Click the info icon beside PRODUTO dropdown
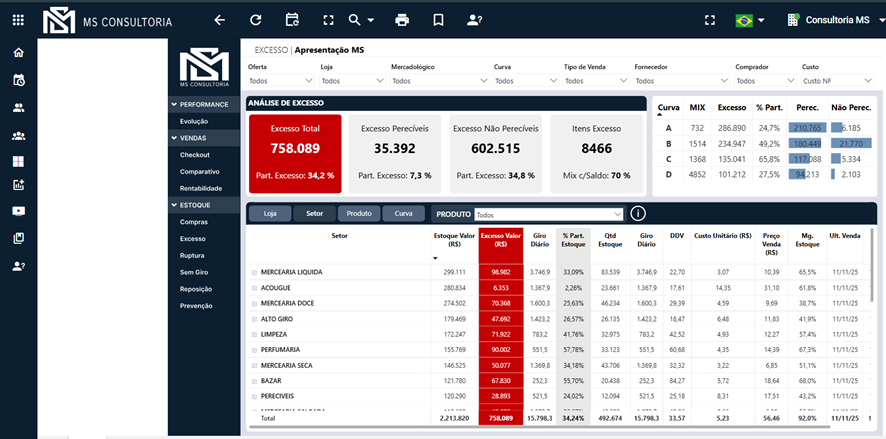The image size is (886, 439). coord(638,213)
